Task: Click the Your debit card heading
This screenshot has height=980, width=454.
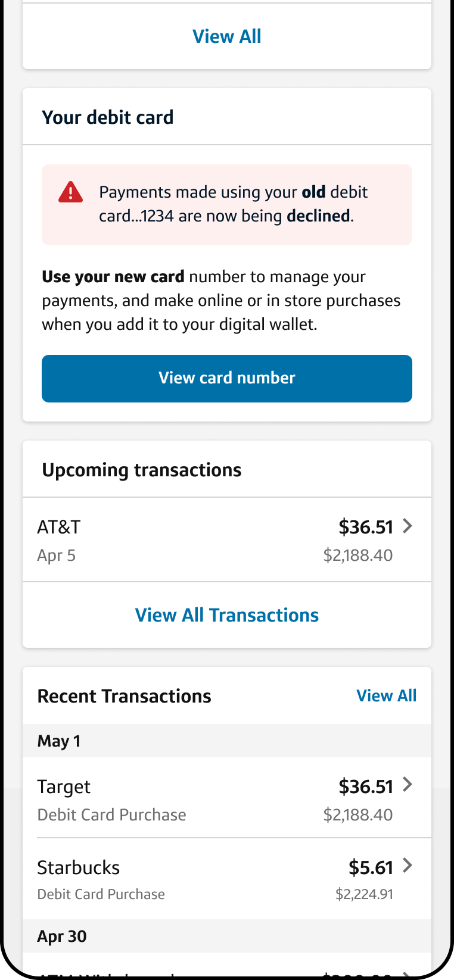Action: pos(108,117)
